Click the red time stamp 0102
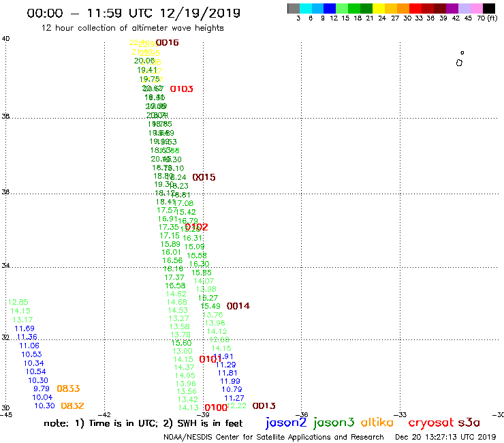 [196, 227]
